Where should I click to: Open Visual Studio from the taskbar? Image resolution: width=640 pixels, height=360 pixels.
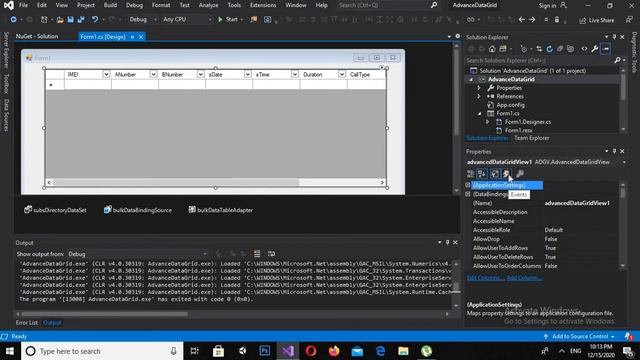[x=288, y=351]
